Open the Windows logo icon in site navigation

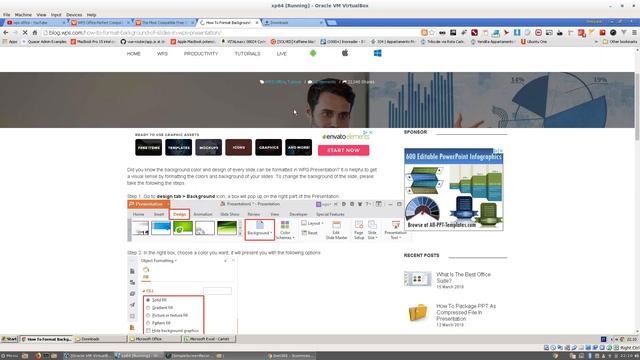[378, 53]
